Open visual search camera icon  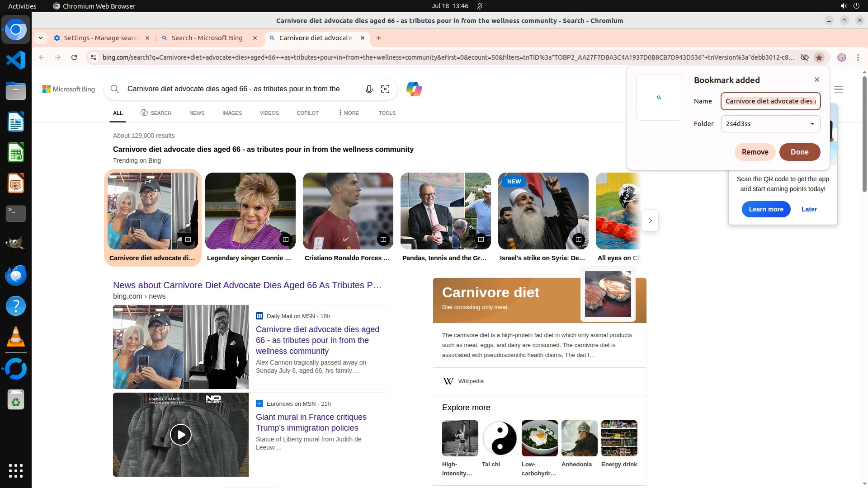pyautogui.click(x=385, y=89)
